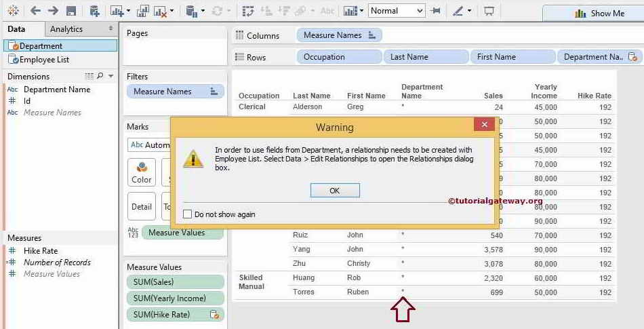Click the Undo back arrow
Viewport: 644px width, 329px height.
pyautogui.click(x=35, y=11)
